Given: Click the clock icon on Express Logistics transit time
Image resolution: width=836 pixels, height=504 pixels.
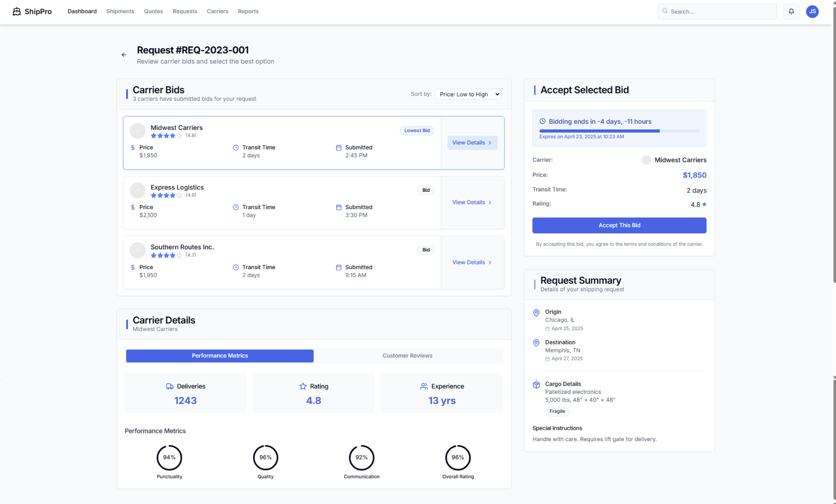Looking at the screenshot, I should point(235,207).
